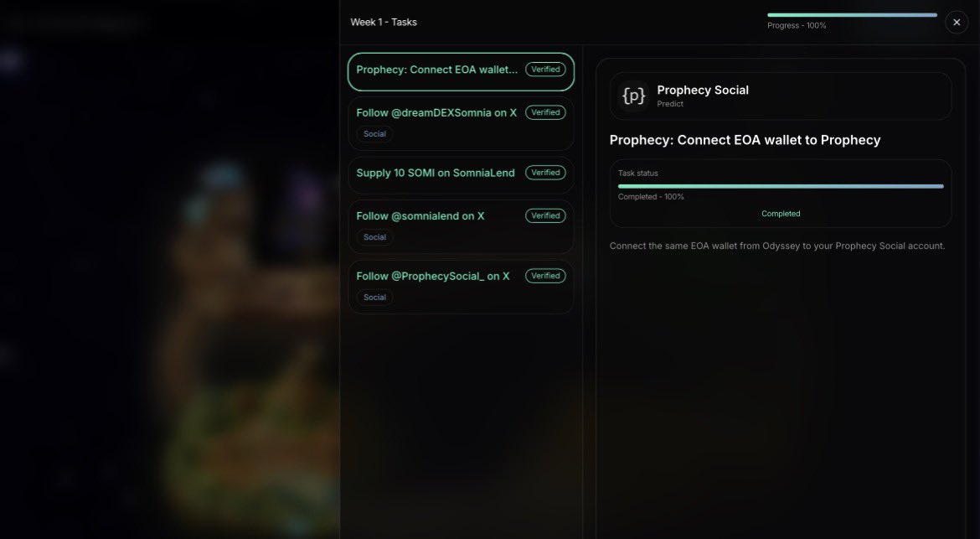Open the Follow @somnialend on X task
Image resolution: width=980 pixels, height=539 pixels.
tap(461, 226)
